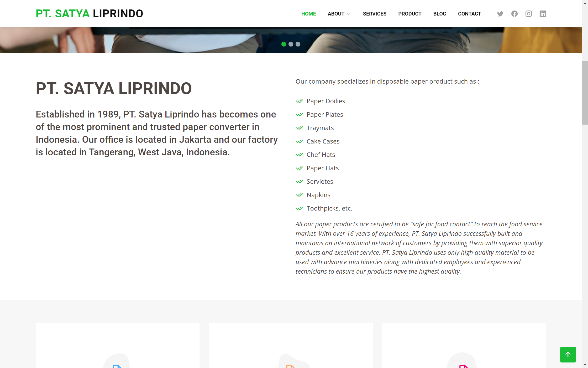Open the Twitter social icon
This screenshot has height=368, width=588.
point(500,14)
